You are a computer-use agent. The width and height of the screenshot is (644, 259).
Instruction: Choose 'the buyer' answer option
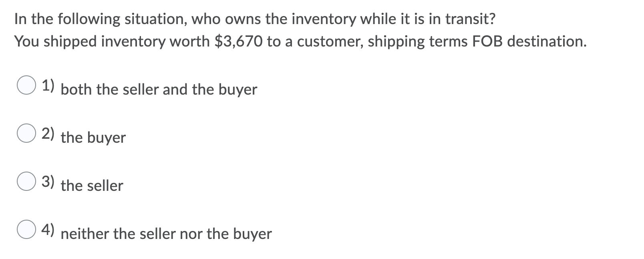pyautogui.click(x=93, y=138)
